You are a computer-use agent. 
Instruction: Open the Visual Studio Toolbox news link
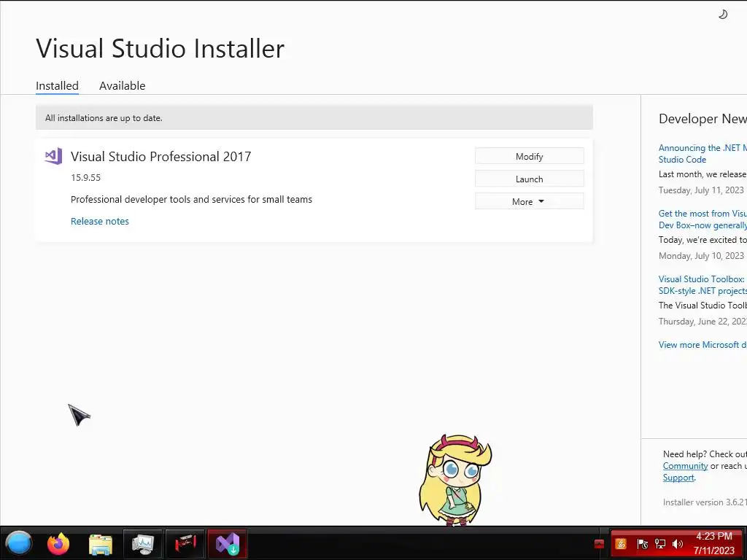tap(703, 285)
